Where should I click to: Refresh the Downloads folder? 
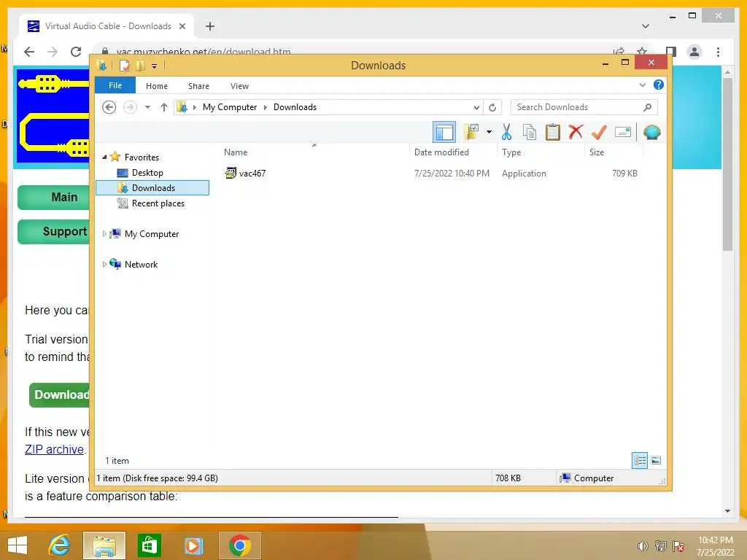tap(492, 107)
